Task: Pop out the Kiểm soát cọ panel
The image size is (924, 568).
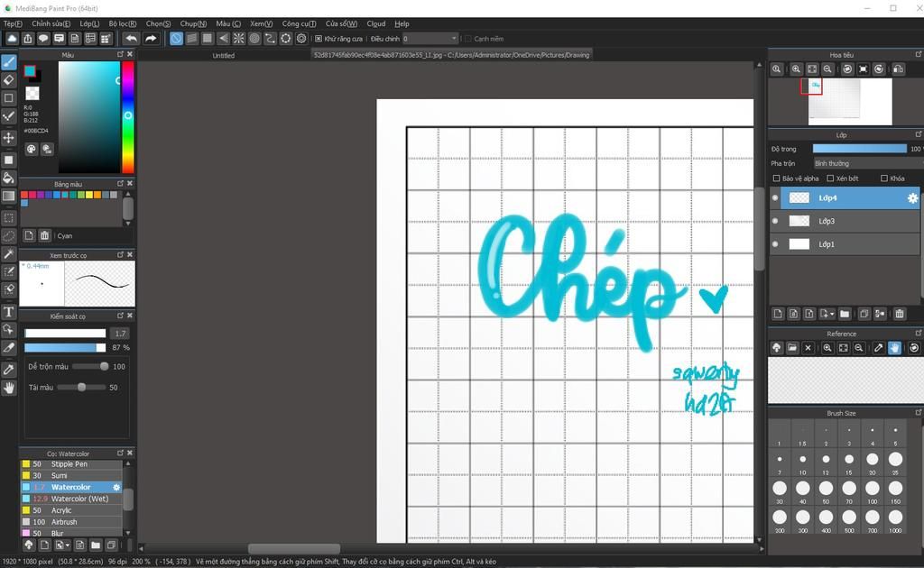Action: (120, 316)
